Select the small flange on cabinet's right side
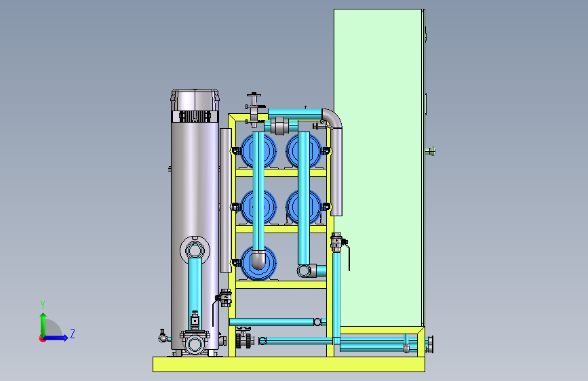Viewport: 588px width, 381px height. coord(431,151)
